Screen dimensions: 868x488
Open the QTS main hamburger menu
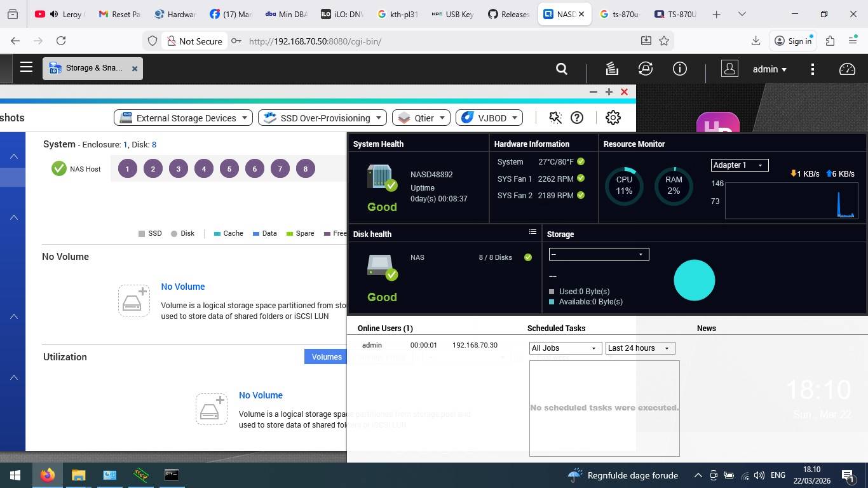[x=26, y=67]
